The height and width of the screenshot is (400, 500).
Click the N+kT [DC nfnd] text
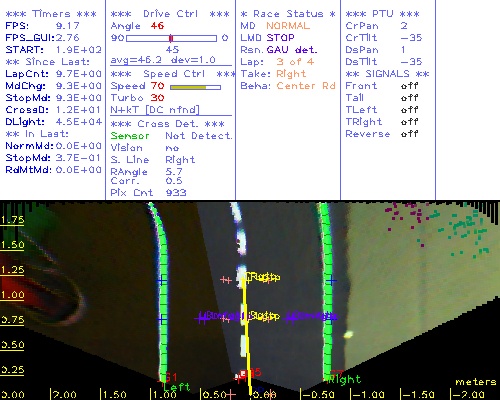(x=155, y=110)
